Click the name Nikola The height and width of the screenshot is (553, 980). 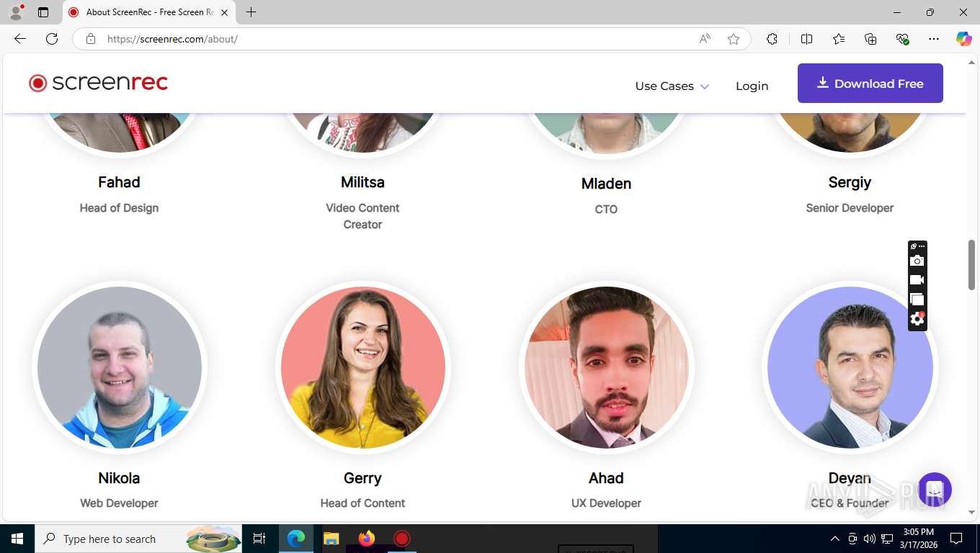[x=119, y=478]
